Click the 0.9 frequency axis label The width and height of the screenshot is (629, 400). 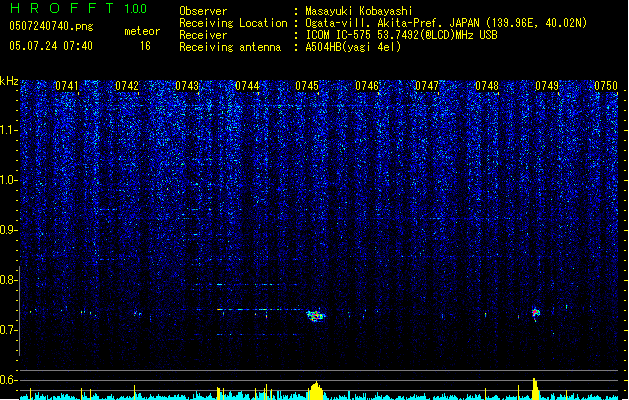point(9,230)
